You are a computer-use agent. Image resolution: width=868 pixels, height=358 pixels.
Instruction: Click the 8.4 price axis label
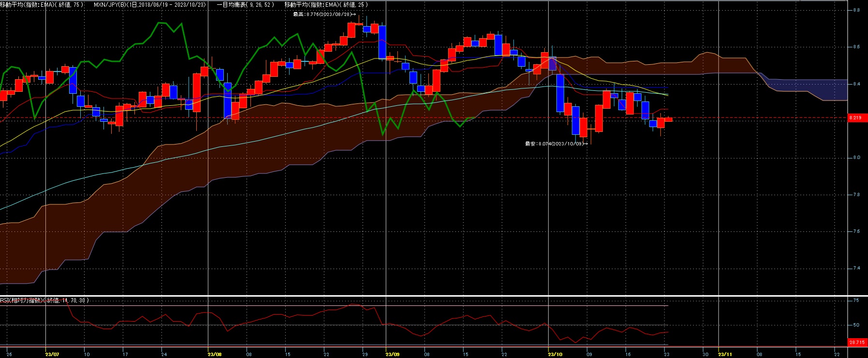coord(856,84)
